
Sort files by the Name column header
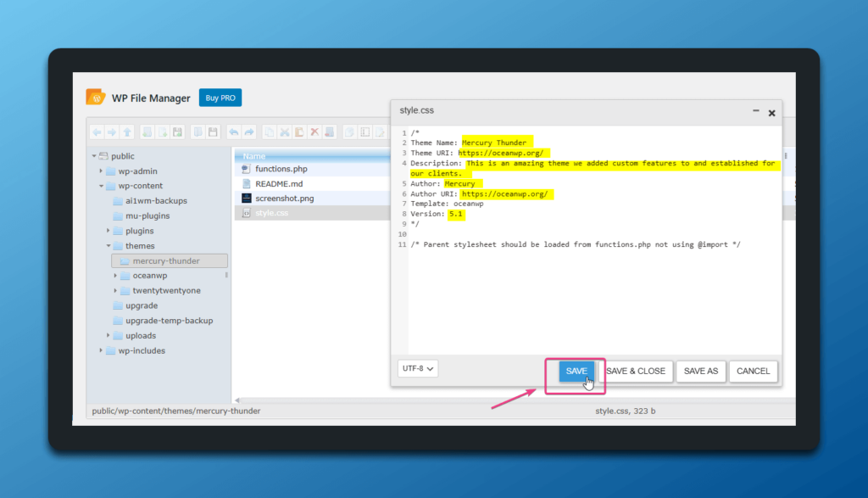[313, 155]
